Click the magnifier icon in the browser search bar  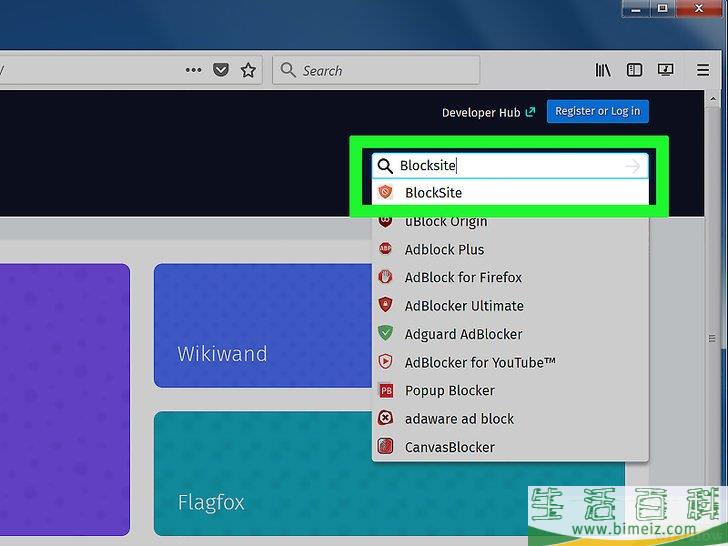288,70
